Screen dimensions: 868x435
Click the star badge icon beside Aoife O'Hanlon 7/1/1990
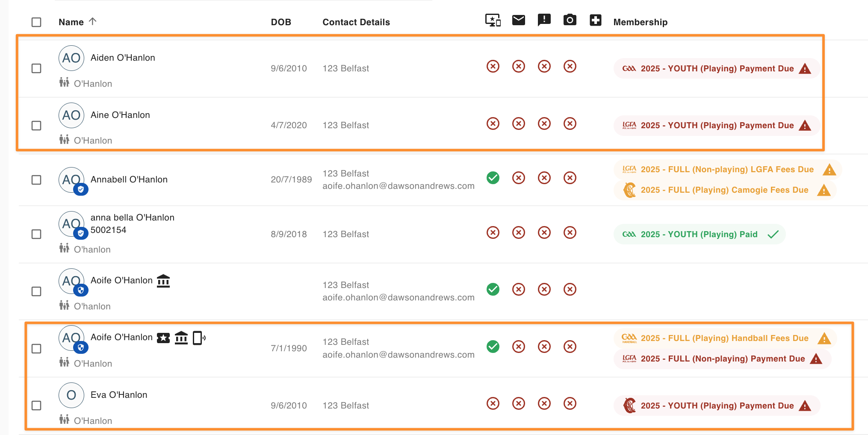pos(163,338)
